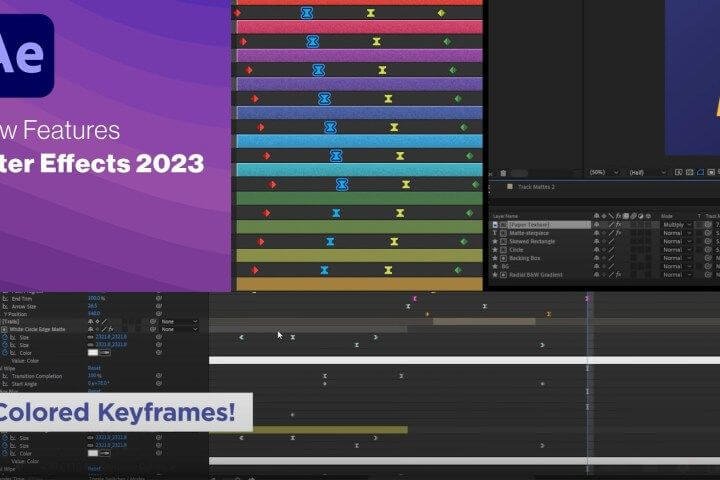Open Mode dropdown for Circle layer
Image resolution: width=720 pixels, height=480 pixels.
click(677, 250)
